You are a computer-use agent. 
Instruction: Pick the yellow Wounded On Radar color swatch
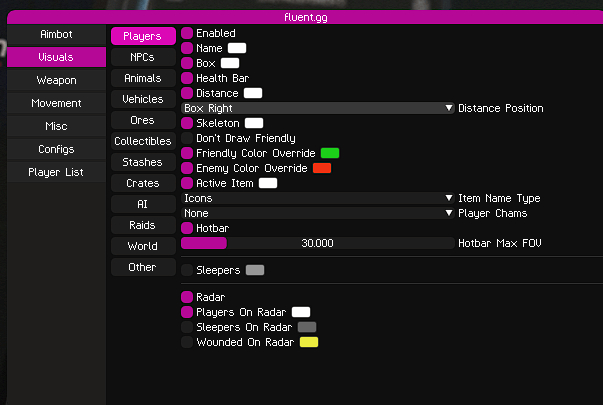pyautogui.click(x=309, y=342)
